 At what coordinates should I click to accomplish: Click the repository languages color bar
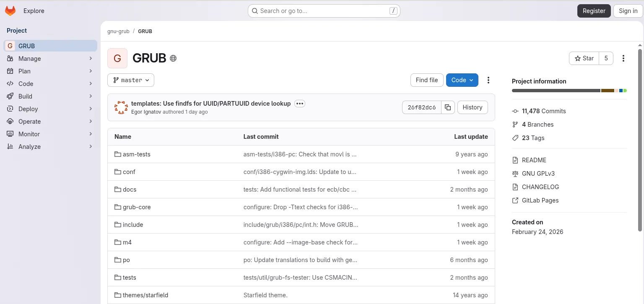569,91
